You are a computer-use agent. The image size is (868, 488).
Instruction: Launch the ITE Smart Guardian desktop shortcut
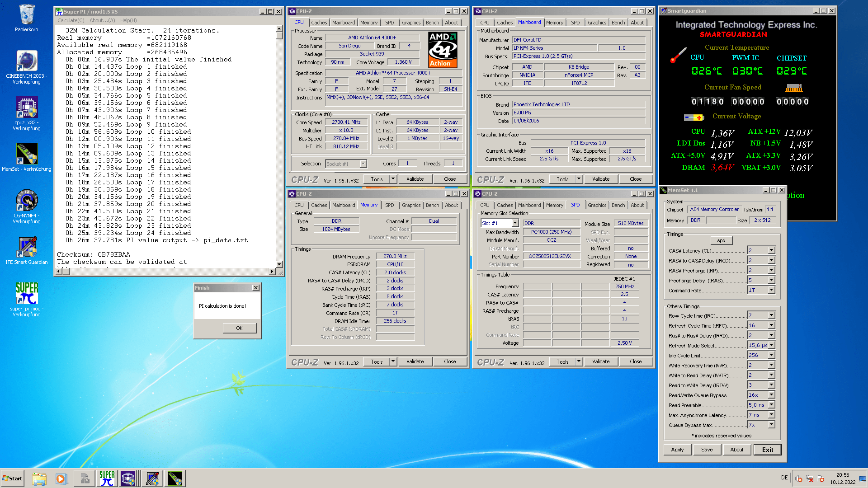click(x=27, y=248)
